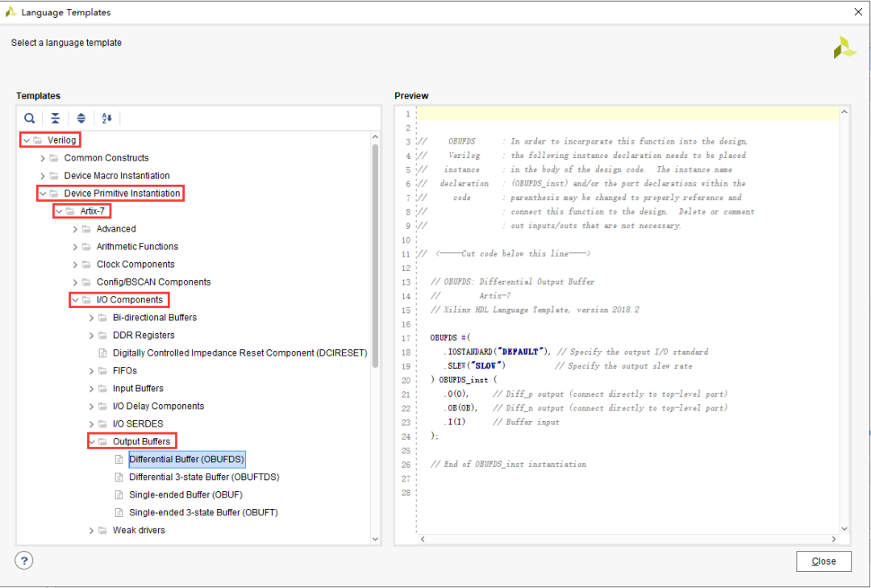
Task: Collapse the Artix-7 node
Action: tap(59, 211)
